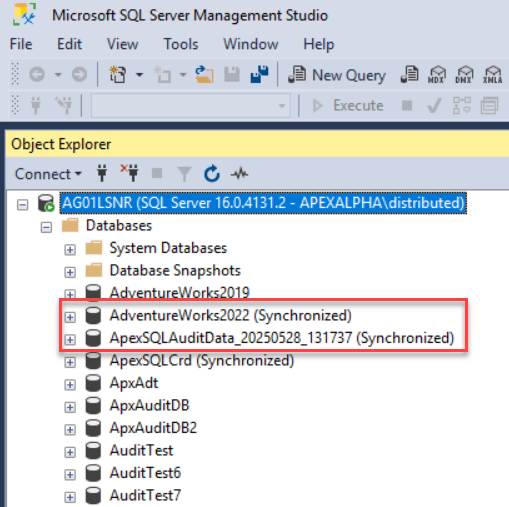Open the XMLA query icon

tap(492, 75)
